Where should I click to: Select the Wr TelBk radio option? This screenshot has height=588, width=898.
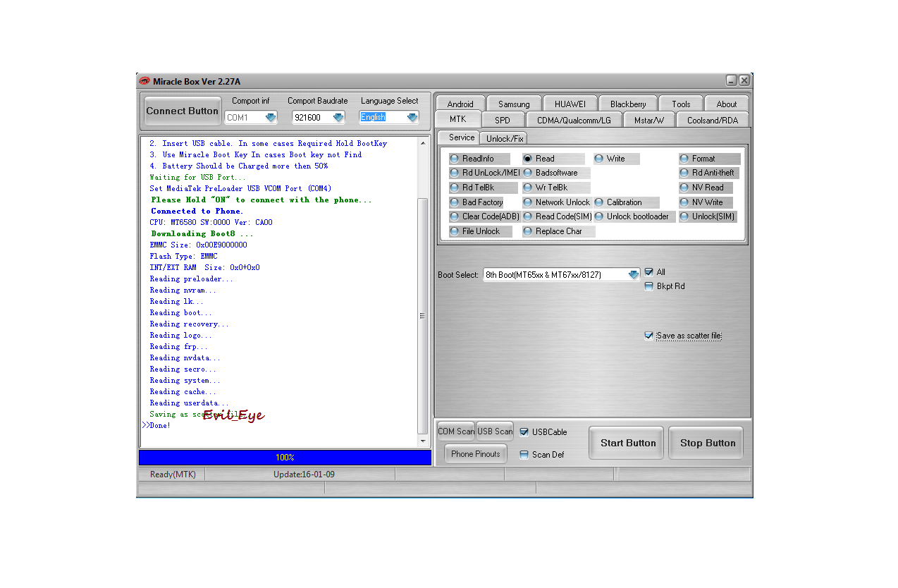555,188
